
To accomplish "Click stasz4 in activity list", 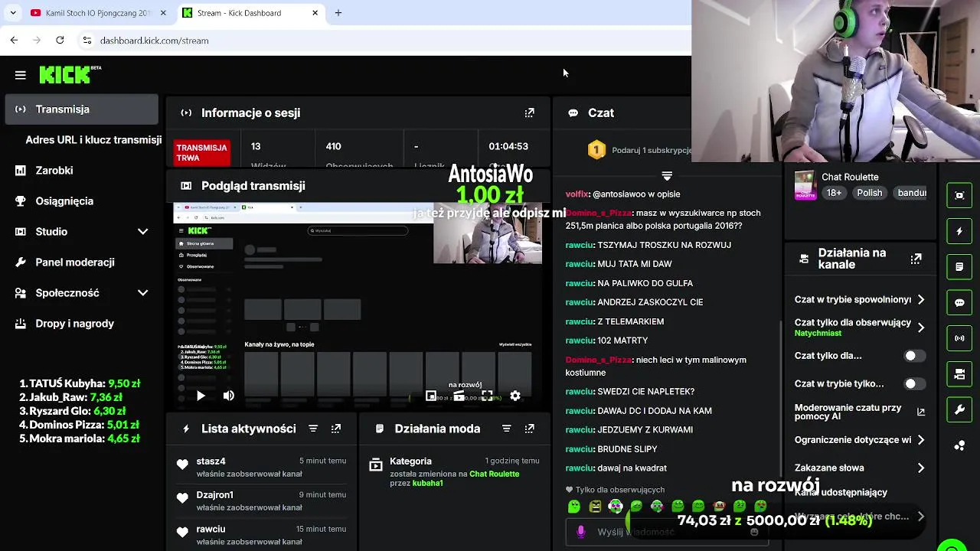I will (211, 461).
